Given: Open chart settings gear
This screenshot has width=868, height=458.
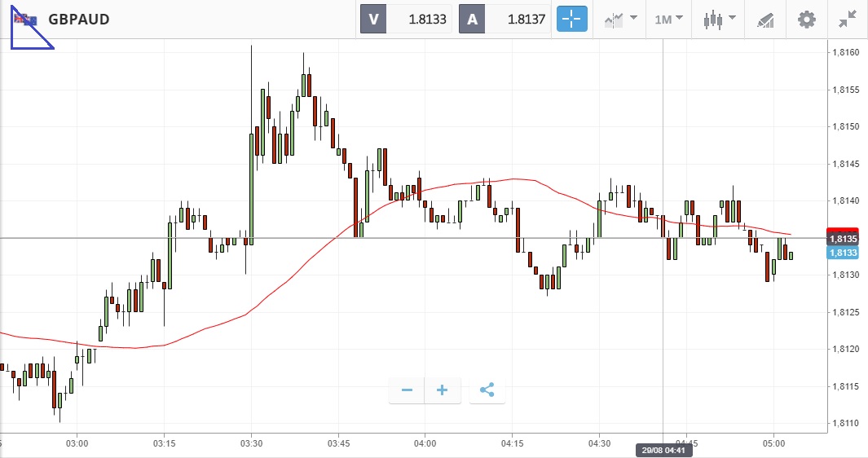Looking at the screenshot, I should (x=806, y=19).
